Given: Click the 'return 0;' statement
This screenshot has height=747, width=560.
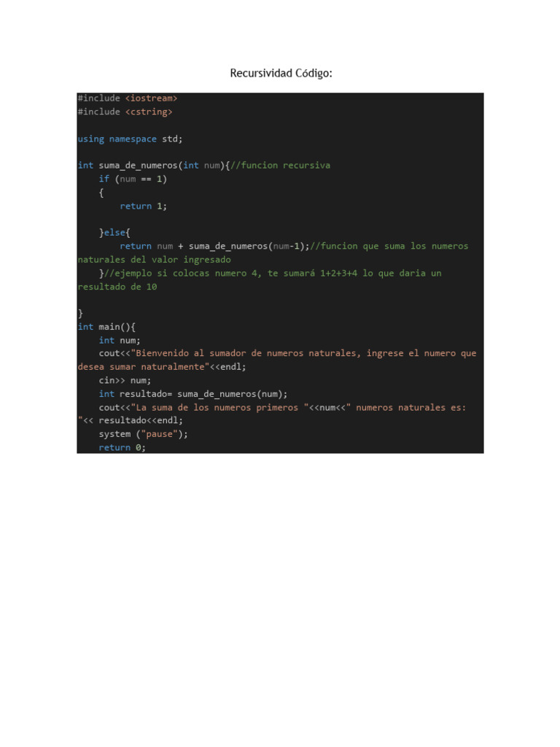Looking at the screenshot, I should click(122, 448).
